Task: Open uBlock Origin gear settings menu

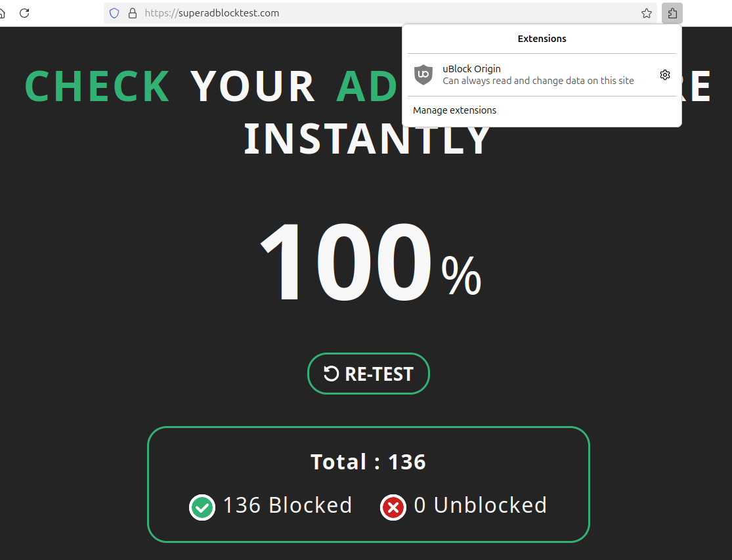Action: (x=665, y=75)
